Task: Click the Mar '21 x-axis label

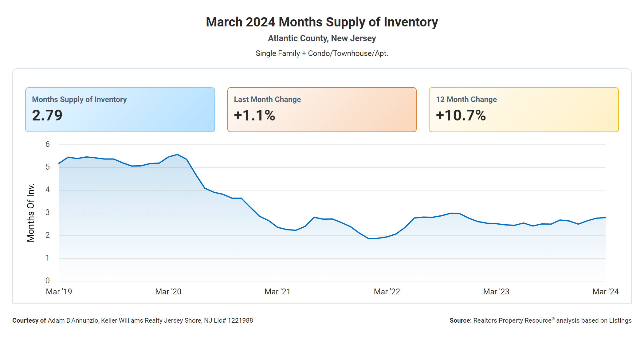Action: (277, 292)
